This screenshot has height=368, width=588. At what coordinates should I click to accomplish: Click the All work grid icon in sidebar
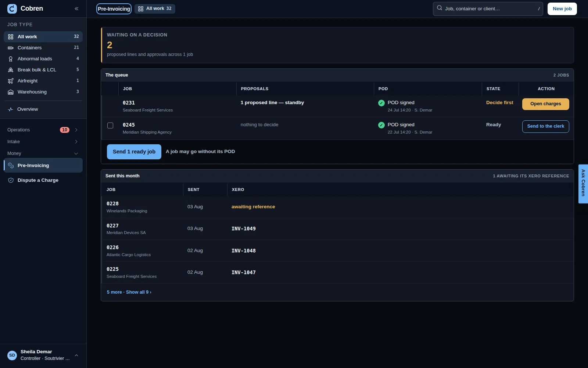pyautogui.click(x=11, y=37)
